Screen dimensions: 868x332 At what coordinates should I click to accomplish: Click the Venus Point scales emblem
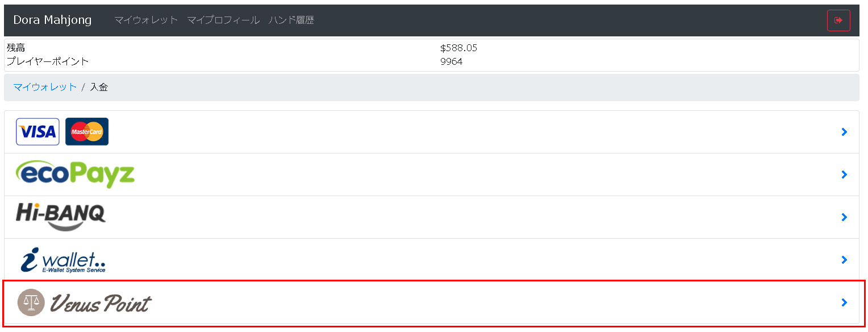(31, 302)
